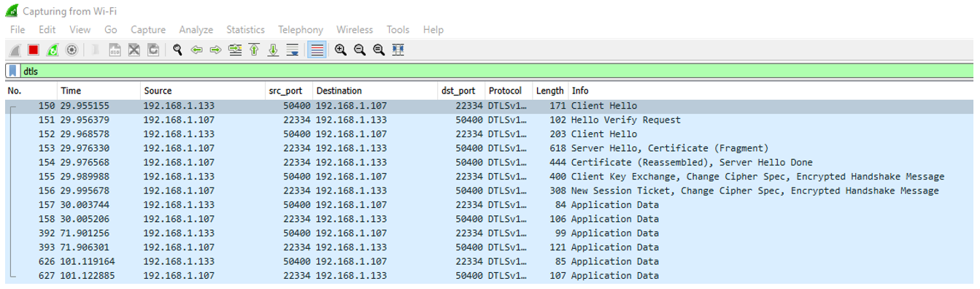Sort by the Source column header

(x=204, y=91)
